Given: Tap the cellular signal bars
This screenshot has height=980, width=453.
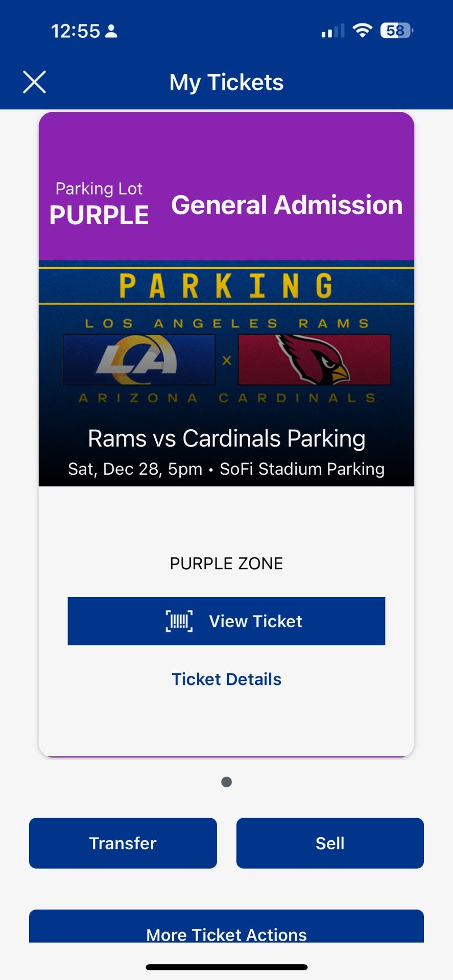Looking at the screenshot, I should 332,32.
